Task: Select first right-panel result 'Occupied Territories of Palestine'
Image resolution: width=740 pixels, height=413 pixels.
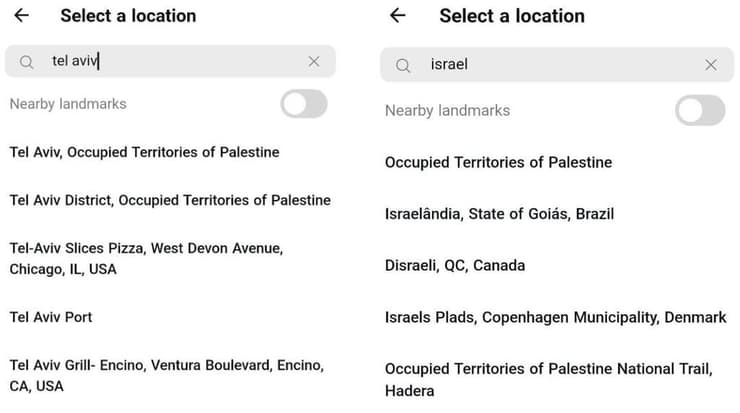Action: [498, 162]
